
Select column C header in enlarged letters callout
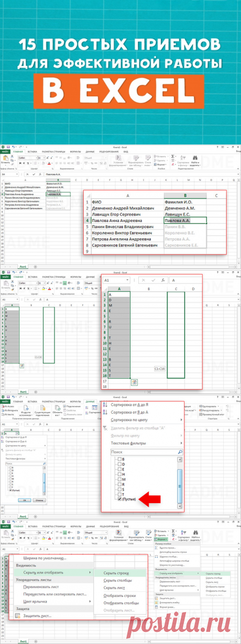pyautogui.click(x=176, y=288)
